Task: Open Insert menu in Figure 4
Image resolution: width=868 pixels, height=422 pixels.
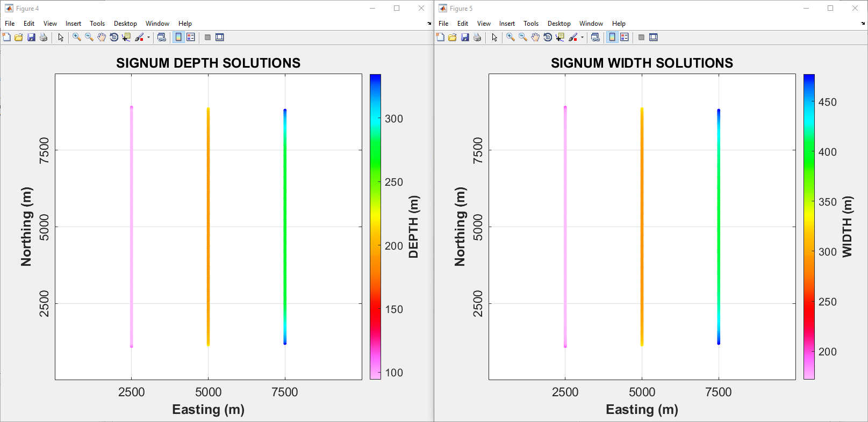Action: [x=73, y=24]
